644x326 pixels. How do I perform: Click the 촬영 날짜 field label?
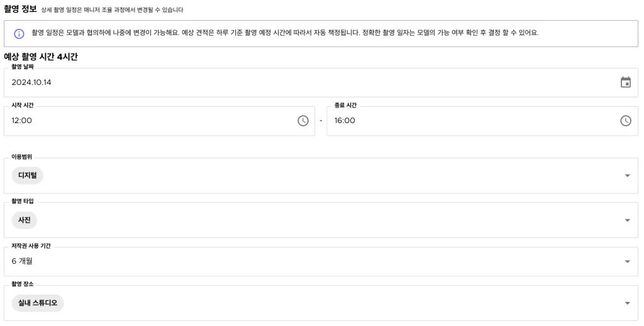(x=23, y=67)
